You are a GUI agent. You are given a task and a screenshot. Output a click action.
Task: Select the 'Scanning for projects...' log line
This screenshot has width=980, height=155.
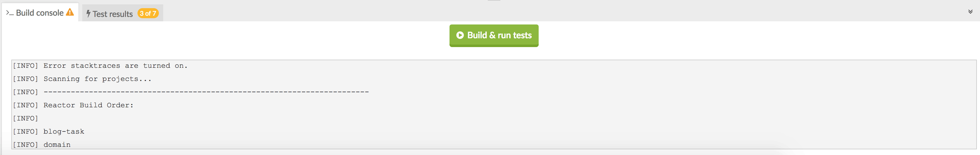tap(97, 79)
